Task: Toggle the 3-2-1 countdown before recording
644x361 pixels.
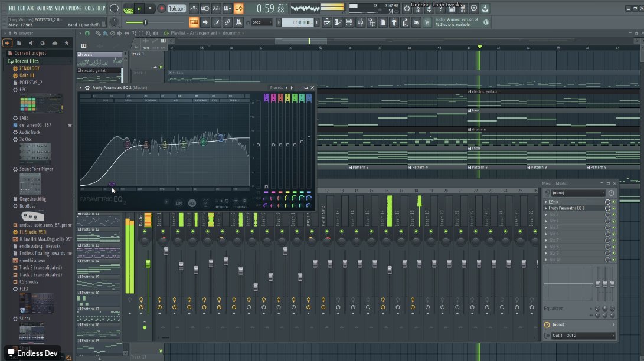Action: point(216,8)
